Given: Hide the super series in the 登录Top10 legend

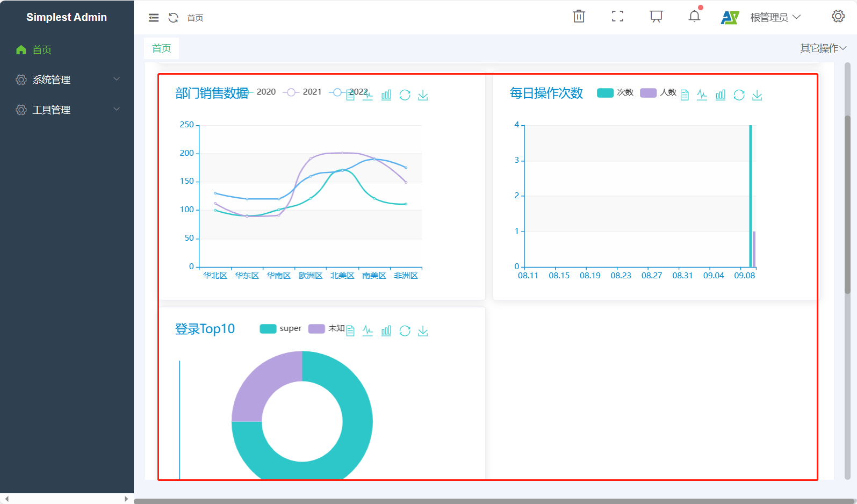Looking at the screenshot, I should tap(280, 328).
